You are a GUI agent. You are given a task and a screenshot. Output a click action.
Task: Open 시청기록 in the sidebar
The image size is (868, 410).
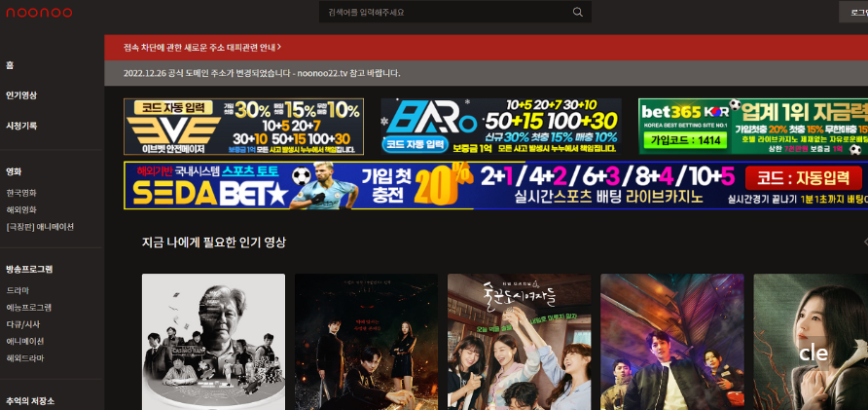[21, 126]
